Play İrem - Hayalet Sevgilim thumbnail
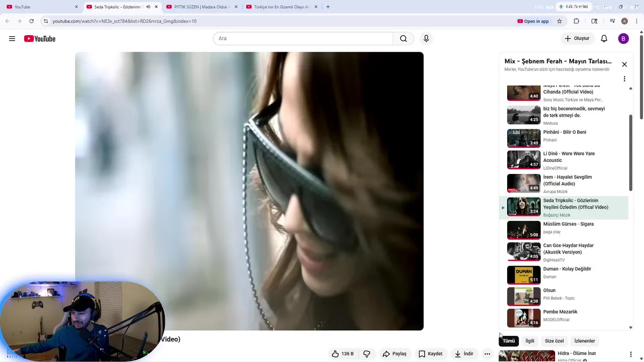Screen dimensions: 644x362 click(x=524, y=184)
